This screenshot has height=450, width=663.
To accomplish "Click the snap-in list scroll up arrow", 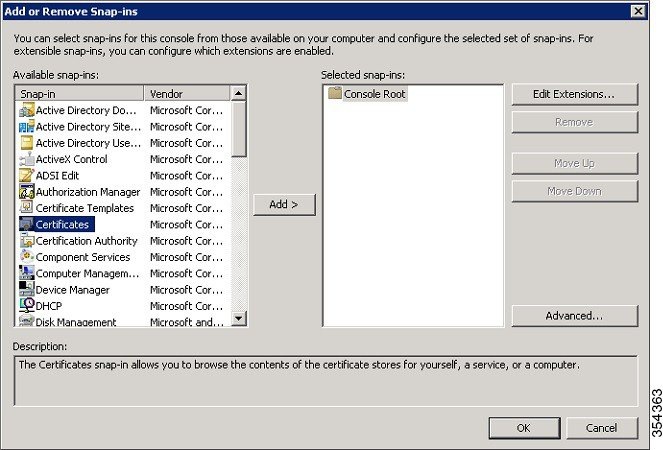I will click(x=239, y=93).
